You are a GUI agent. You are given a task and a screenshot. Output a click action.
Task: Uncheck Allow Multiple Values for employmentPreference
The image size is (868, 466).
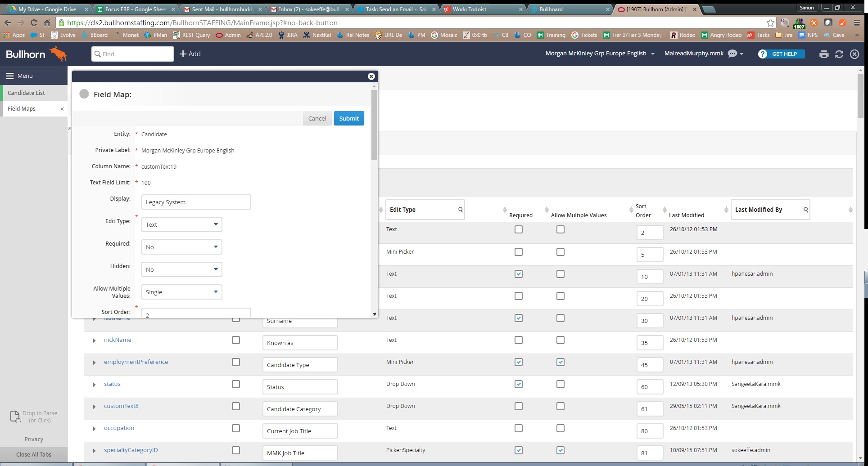coord(560,362)
